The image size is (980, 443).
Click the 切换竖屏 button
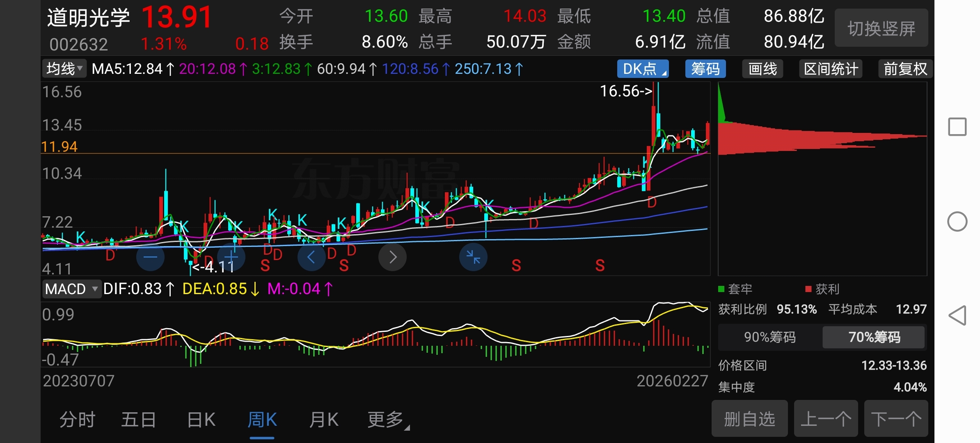[881, 28]
